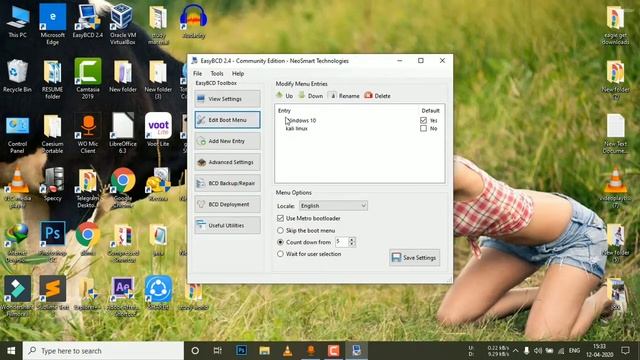Open File Explorer from the taskbar

click(x=264, y=351)
